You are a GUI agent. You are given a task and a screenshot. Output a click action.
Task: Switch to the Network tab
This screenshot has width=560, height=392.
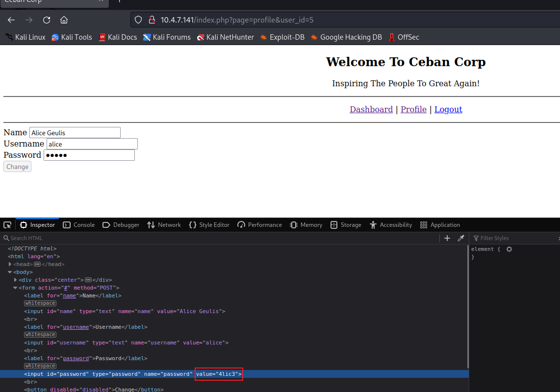pyautogui.click(x=164, y=225)
